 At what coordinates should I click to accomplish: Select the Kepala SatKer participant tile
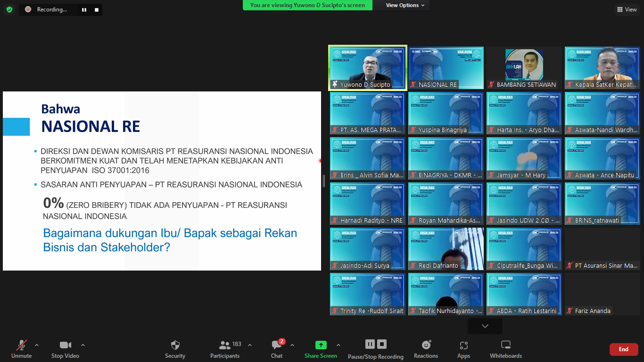pyautogui.click(x=603, y=67)
